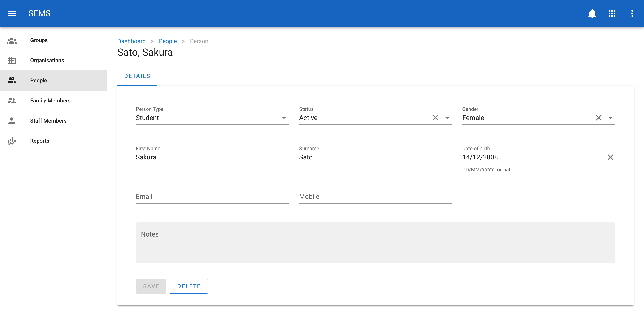
Task: Clear the Date of birth value
Action: [x=610, y=157]
